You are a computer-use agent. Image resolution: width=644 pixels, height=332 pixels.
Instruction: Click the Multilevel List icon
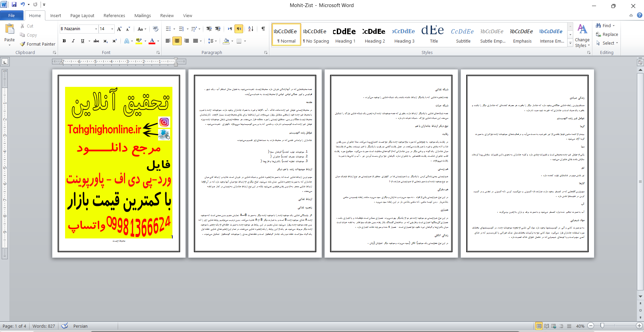194,29
